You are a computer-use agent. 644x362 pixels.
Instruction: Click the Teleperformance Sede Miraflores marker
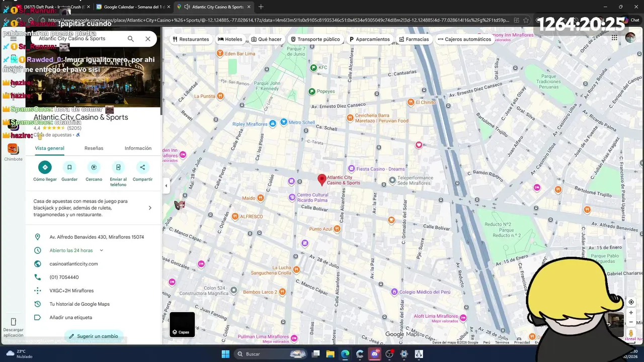click(x=392, y=180)
